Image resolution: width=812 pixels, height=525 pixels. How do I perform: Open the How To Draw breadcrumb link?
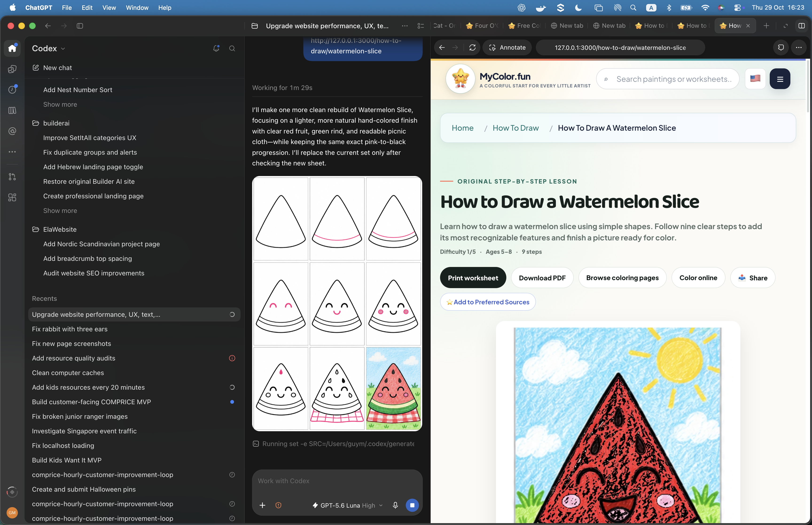pyautogui.click(x=515, y=128)
